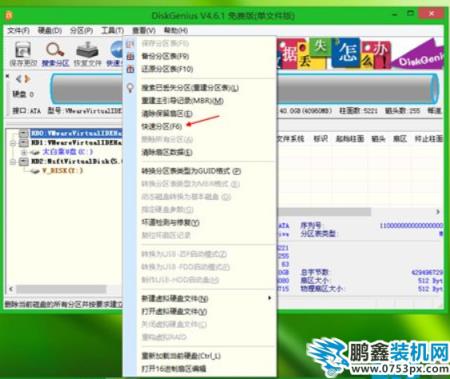
Task: Click the partition list horizontal scrollbar
Action: [324, 212]
